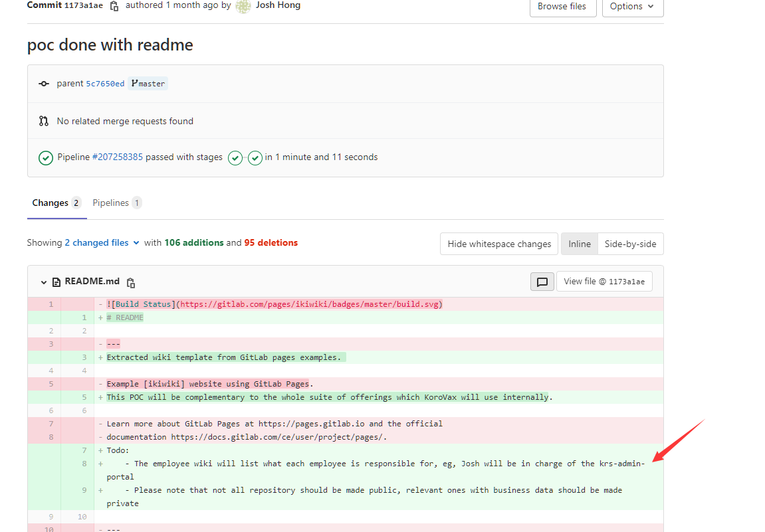Click the merge request icon
The width and height of the screenshot is (765, 532).
pos(44,121)
